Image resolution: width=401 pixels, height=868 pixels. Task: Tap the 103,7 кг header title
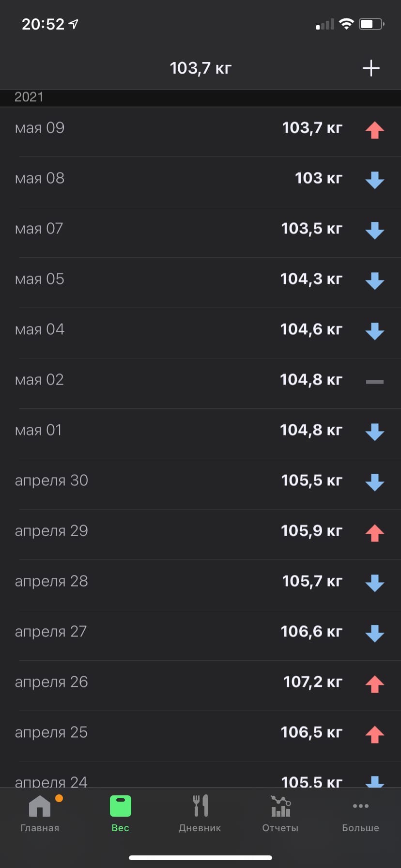click(200, 68)
